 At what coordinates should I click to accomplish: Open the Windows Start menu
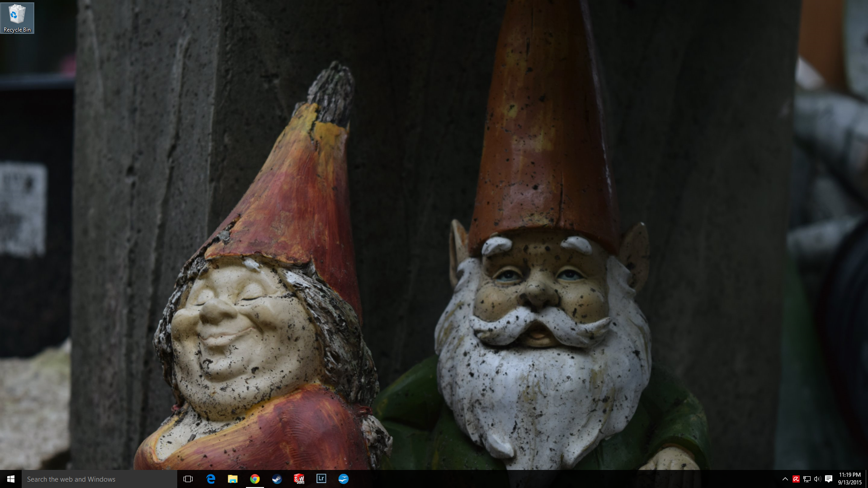[11, 479]
